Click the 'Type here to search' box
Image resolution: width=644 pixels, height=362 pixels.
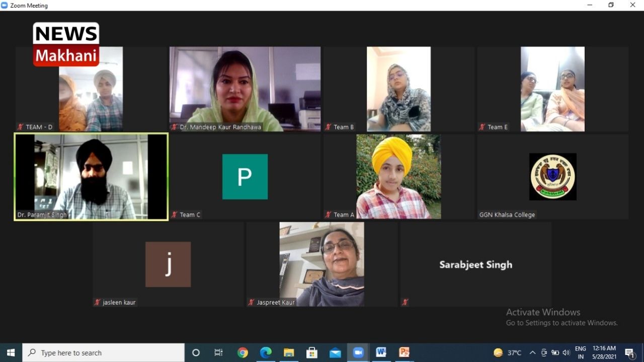(104, 352)
